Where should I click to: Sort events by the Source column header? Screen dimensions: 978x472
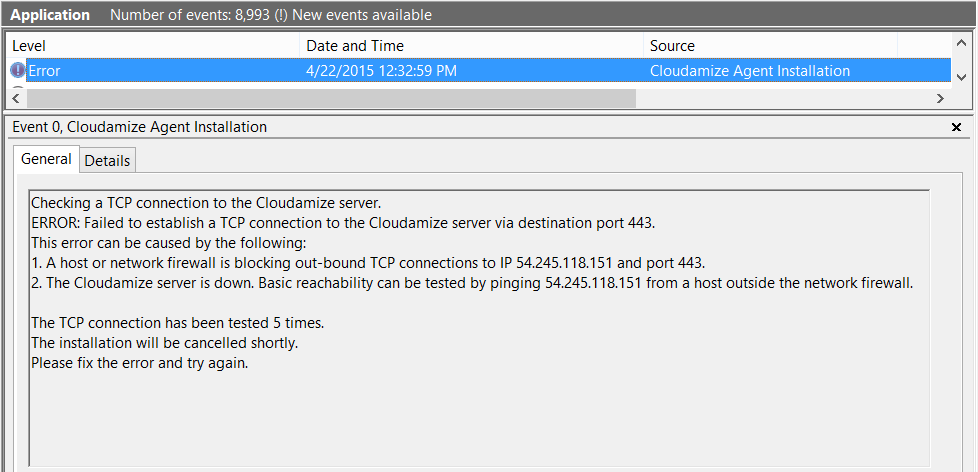point(770,46)
